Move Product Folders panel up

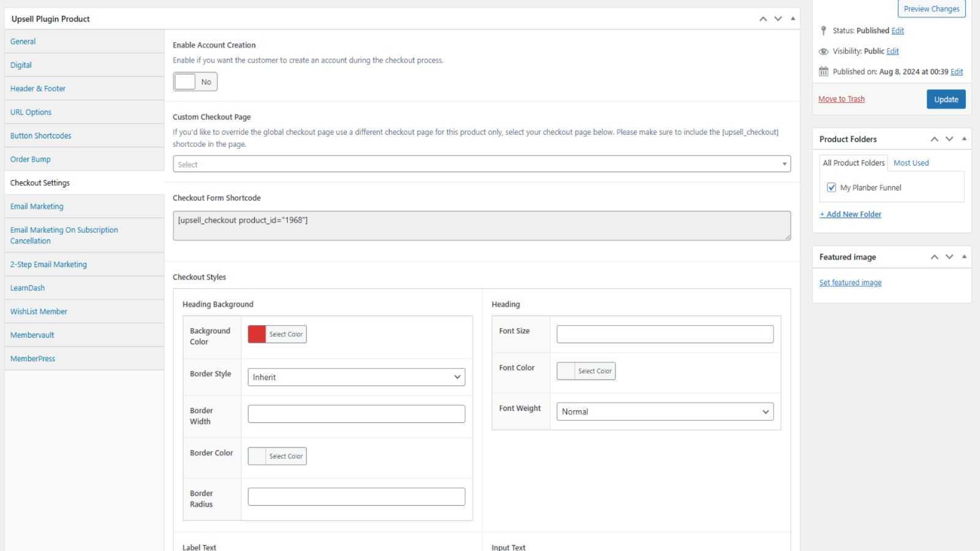coord(935,139)
